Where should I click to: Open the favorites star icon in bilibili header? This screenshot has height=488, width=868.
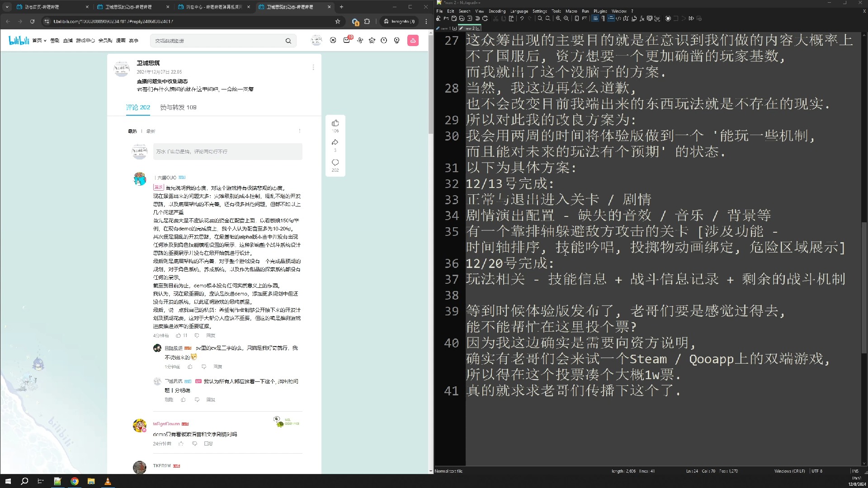372,40
